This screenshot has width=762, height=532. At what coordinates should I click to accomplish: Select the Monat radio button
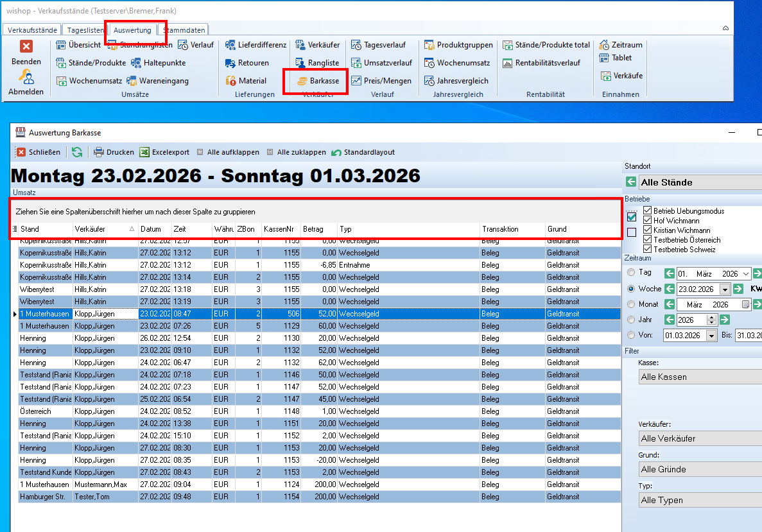[630, 304]
